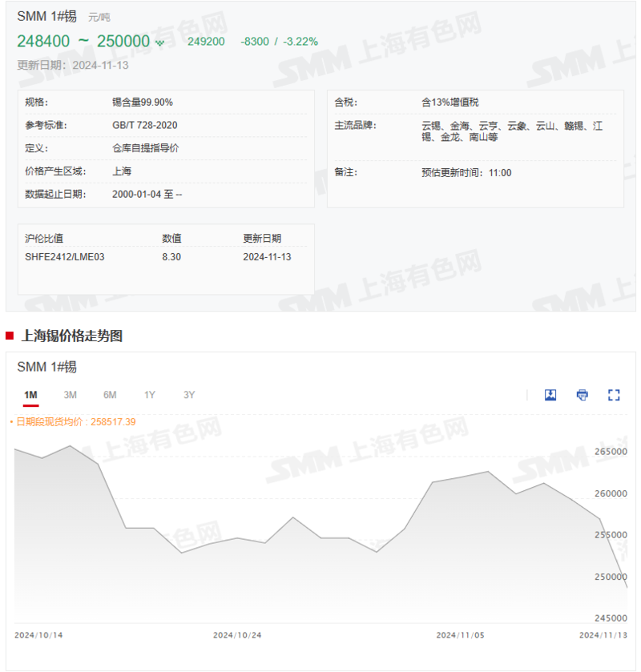Screen dimensions: 641x672
Task: Print the tin price chart
Action: [582, 395]
